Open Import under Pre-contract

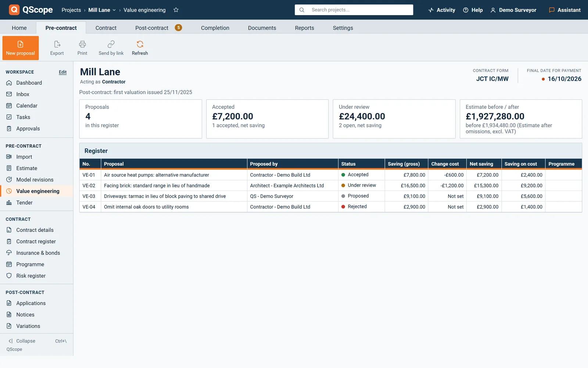click(x=37, y=157)
